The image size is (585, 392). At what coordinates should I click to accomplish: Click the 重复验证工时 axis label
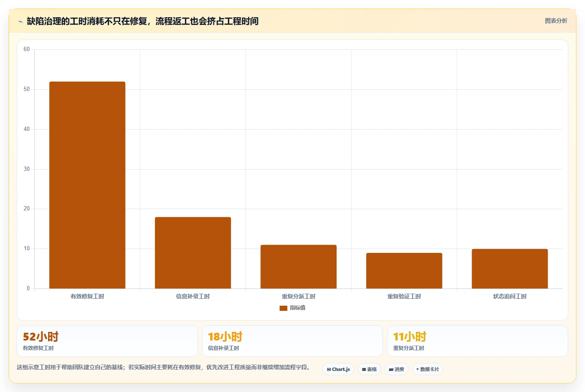[404, 296]
